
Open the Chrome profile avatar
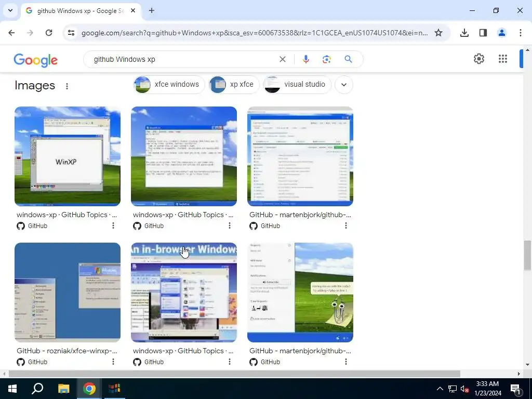pyautogui.click(x=502, y=33)
